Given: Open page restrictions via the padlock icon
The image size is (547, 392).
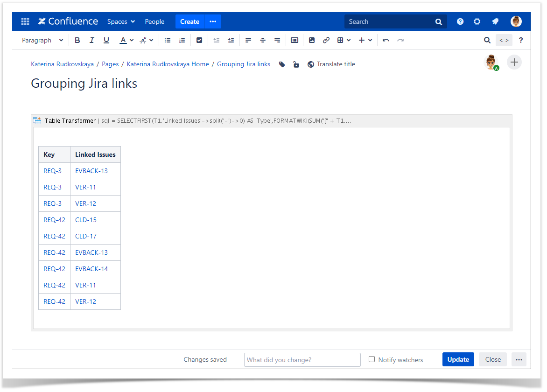Looking at the screenshot, I should click(296, 64).
